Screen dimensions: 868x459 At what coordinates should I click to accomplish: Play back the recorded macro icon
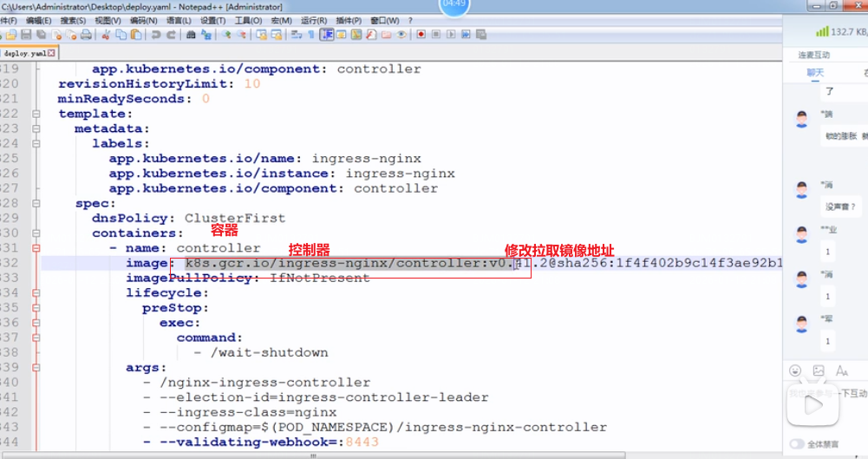click(x=451, y=35)
